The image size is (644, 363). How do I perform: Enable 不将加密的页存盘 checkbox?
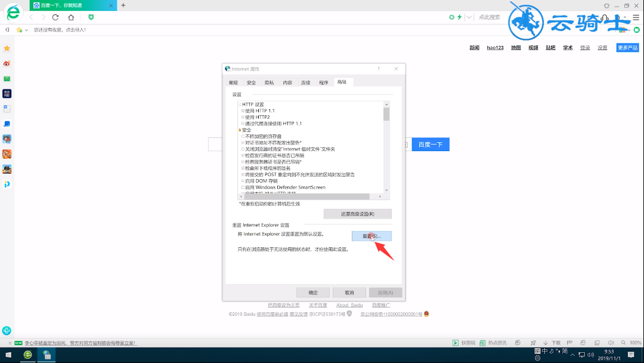pos(243,137)
